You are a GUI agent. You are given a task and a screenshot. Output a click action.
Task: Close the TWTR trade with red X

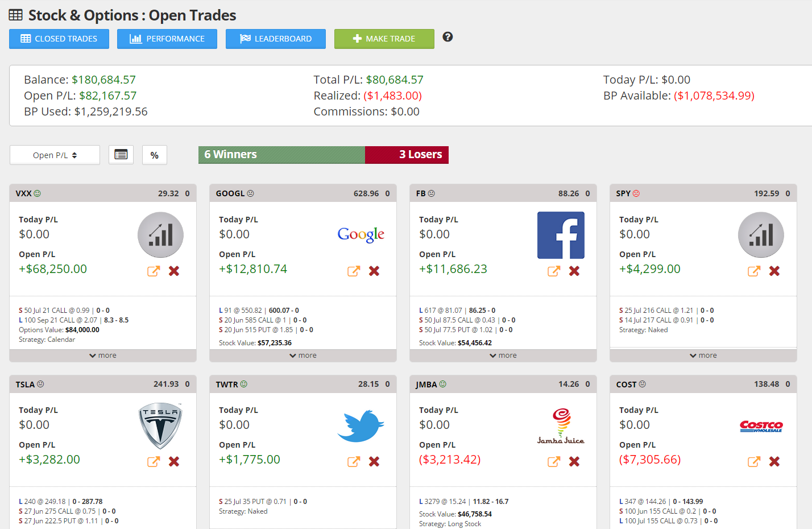(374, 461)
